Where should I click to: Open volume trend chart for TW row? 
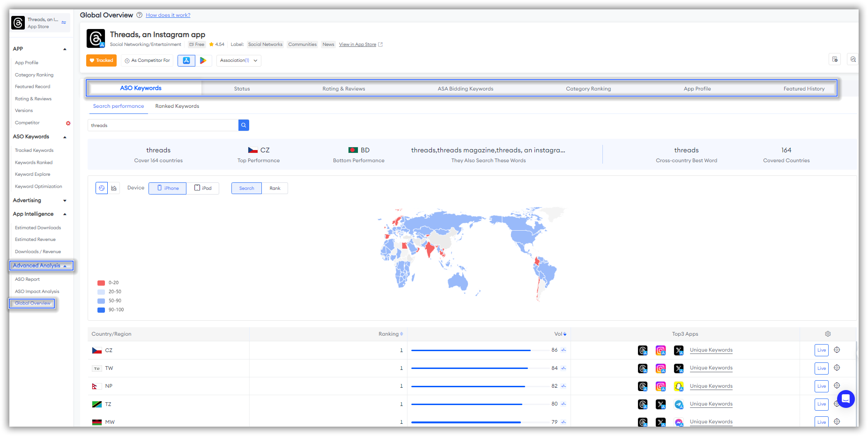pyautogui.click(x=564, y=368)
